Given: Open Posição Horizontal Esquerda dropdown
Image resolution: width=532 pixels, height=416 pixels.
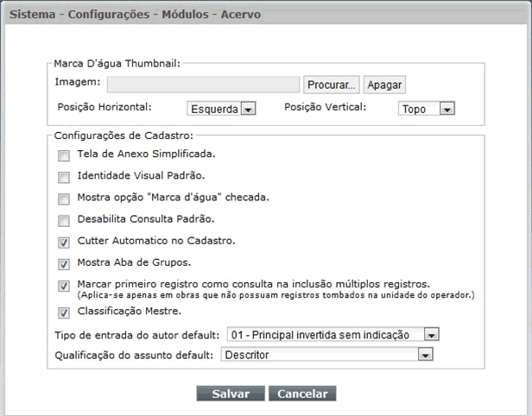Looking at the screenshot, I should [x=221, y=109].
